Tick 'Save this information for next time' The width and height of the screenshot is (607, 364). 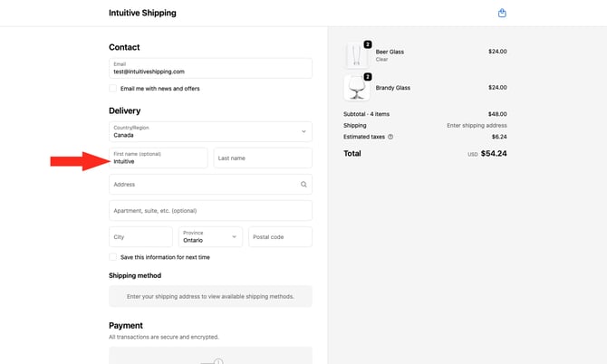coord(112,257)
